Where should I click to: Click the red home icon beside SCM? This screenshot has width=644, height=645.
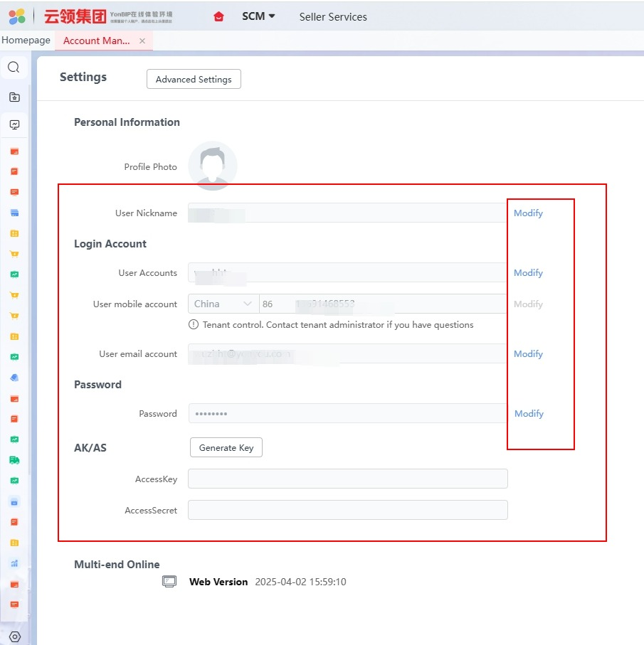[x=219, y=16]
